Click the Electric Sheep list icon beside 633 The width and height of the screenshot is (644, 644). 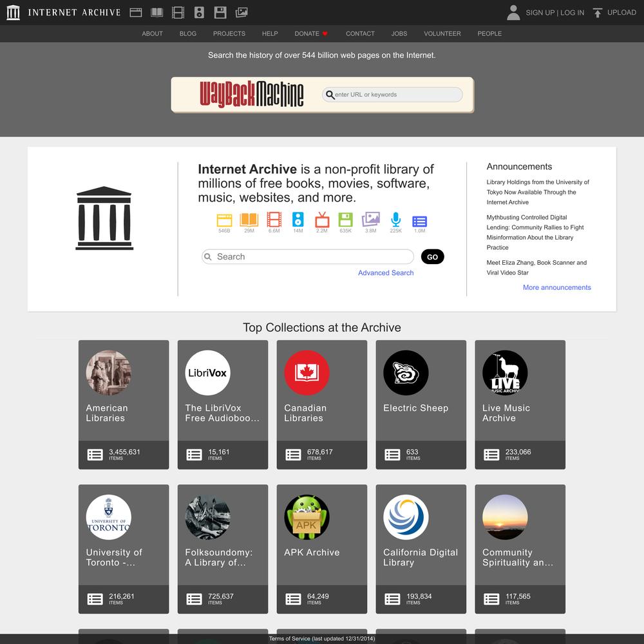392,455
